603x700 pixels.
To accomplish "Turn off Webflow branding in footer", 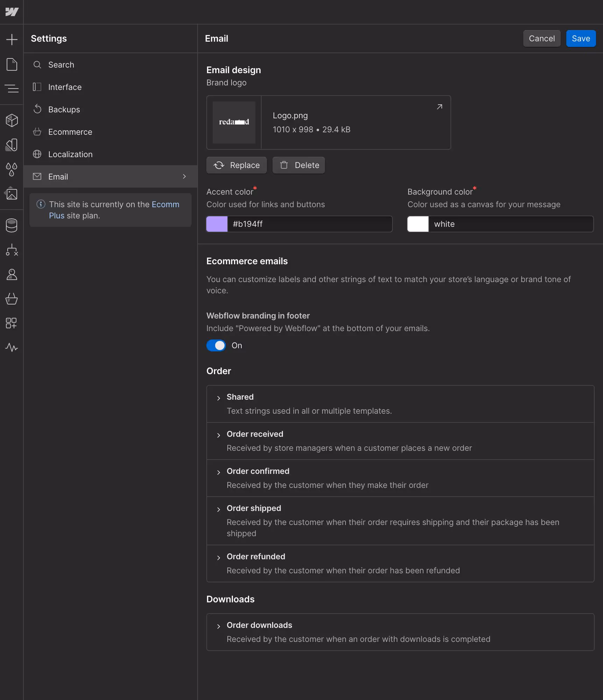I will coord(216,345).
